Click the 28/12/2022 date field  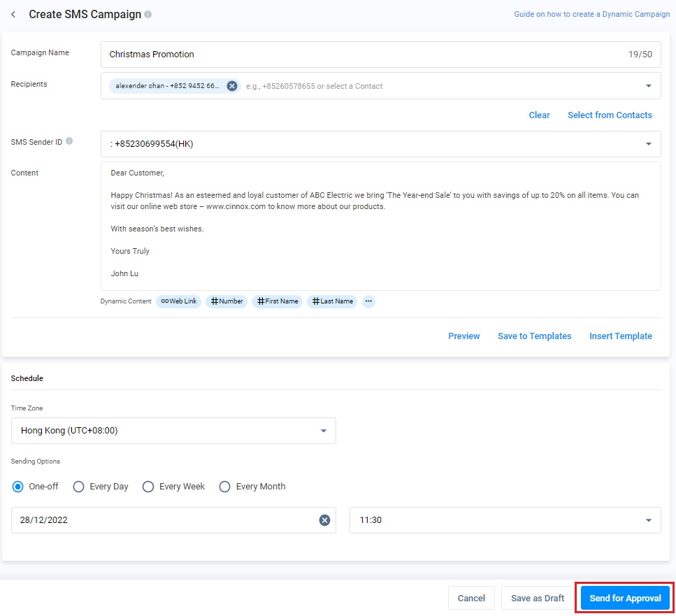point(173,520)
